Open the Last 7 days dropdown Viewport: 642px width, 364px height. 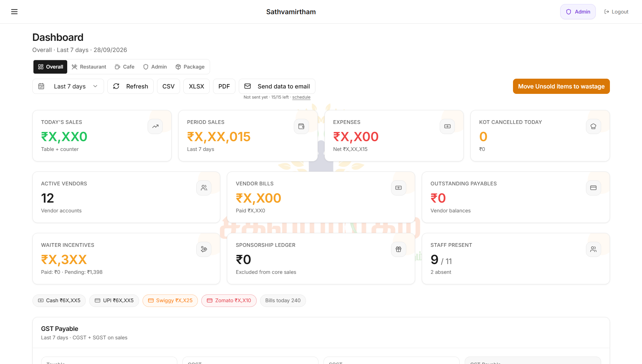(68, 86)
